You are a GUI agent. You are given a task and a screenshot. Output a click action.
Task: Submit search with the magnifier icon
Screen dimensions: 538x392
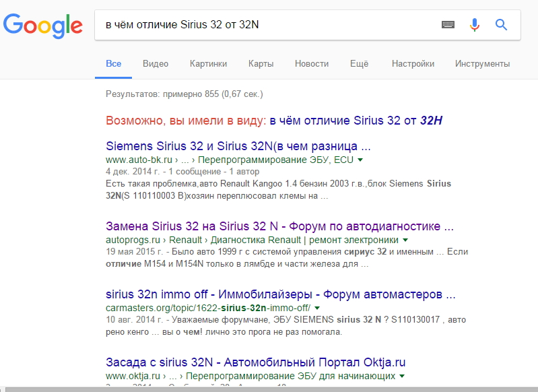501,25
